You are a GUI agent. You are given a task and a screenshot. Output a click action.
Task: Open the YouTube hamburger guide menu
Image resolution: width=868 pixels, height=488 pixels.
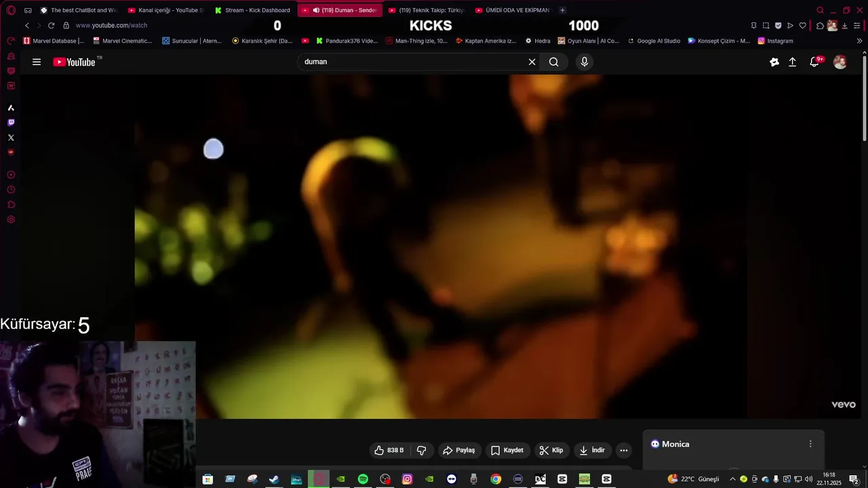(37, 62)
